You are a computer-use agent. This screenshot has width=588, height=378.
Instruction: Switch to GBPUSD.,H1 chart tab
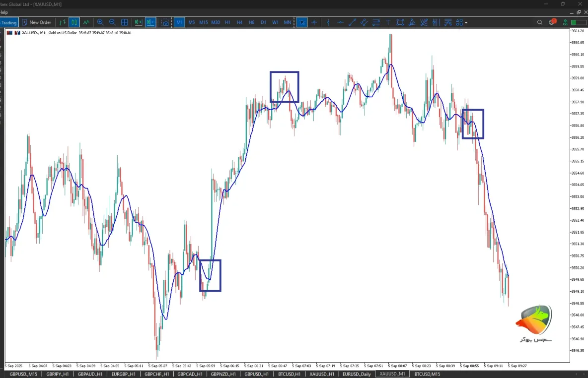256,374
